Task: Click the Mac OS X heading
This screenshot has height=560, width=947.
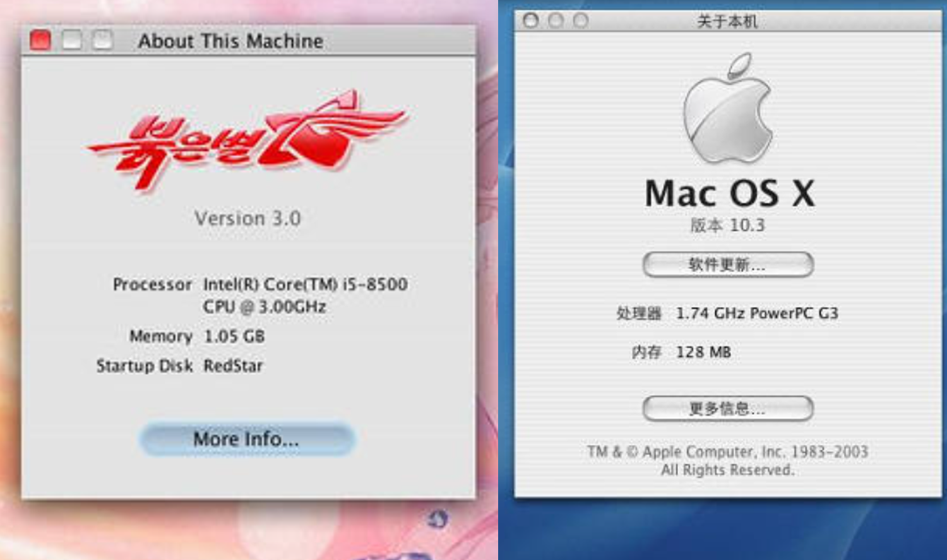Action: click(730, 193)
